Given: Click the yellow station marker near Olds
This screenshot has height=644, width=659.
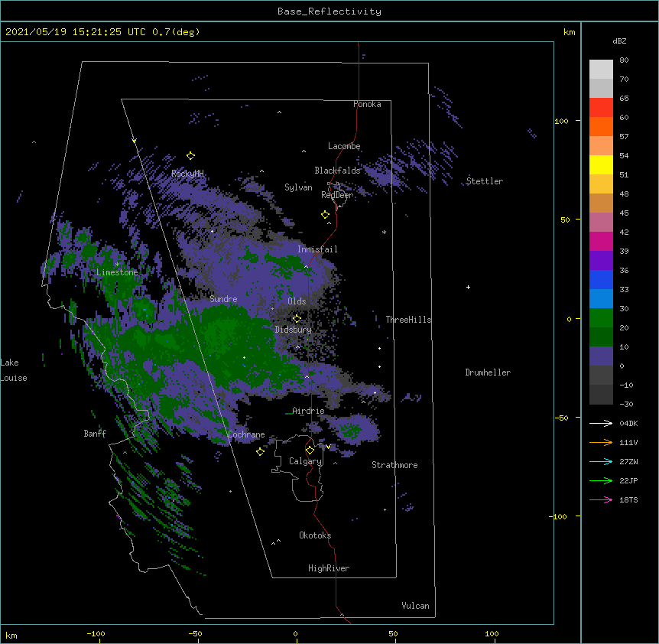Looking at the screenshot, I should pyautogui.click(x=297, y=318).
